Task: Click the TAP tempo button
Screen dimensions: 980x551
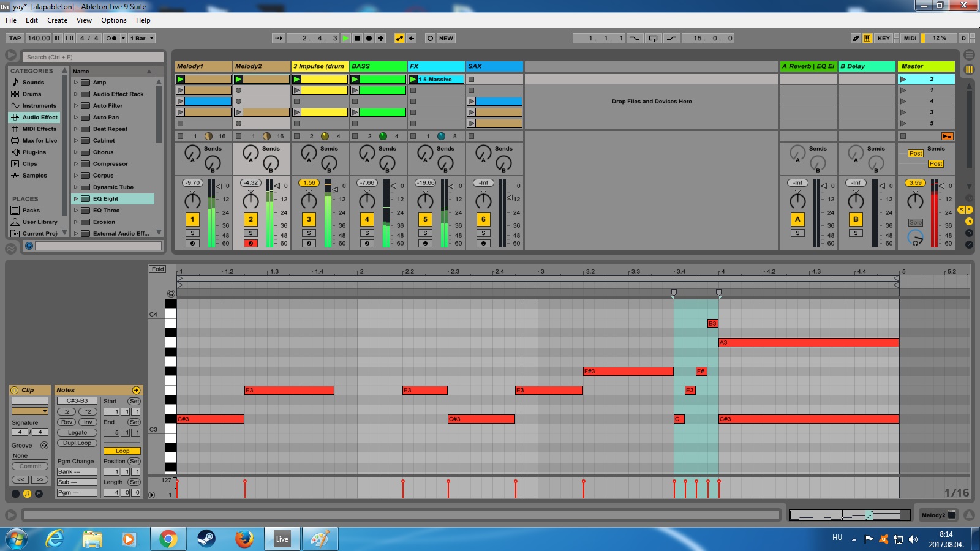Action: (15, 38)
